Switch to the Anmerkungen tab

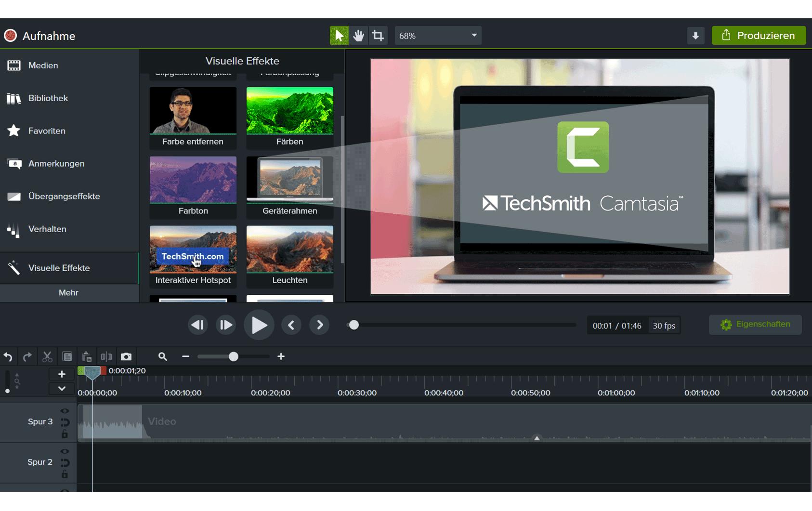[56, 164]
